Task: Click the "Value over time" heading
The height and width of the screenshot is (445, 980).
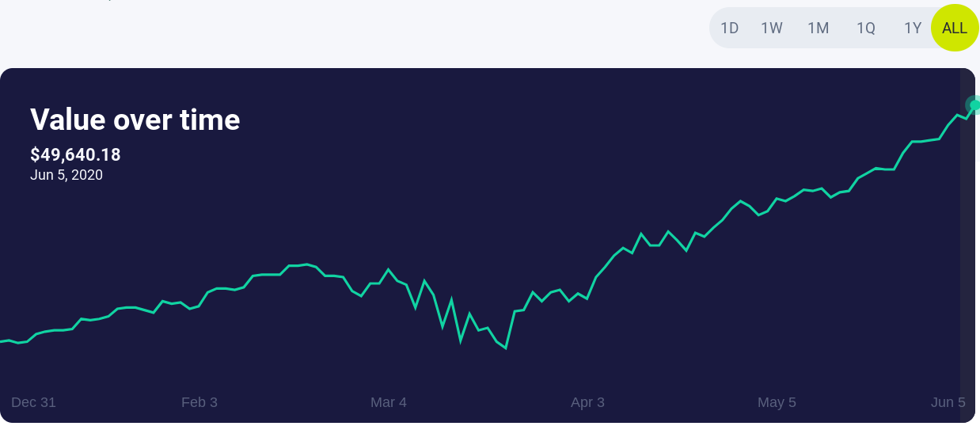Action: tap(135, 120)
